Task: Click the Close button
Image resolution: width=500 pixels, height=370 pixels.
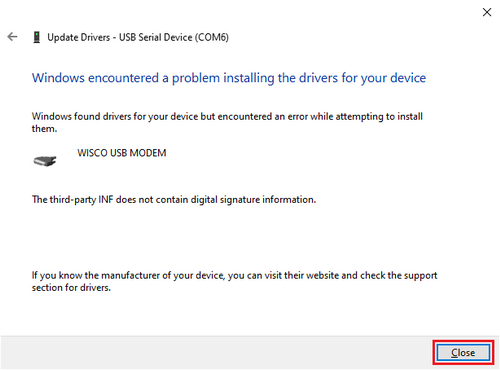Action: 463,353
